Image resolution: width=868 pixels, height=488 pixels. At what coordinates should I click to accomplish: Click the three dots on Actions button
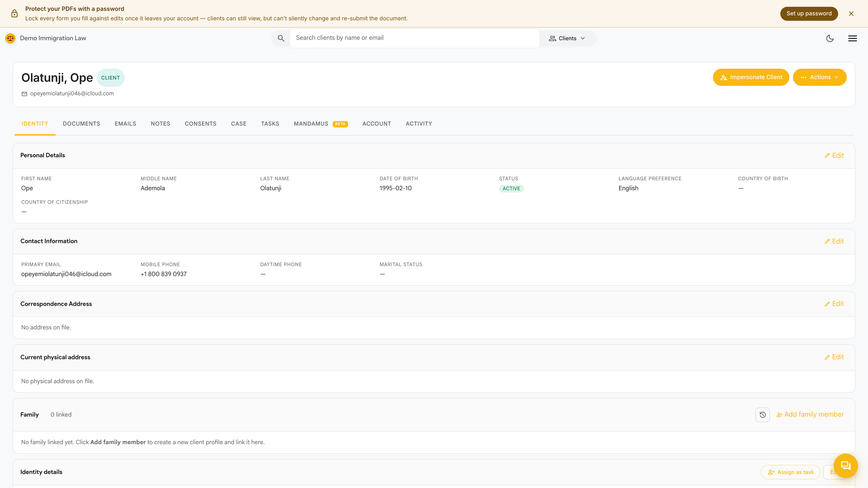804,77
